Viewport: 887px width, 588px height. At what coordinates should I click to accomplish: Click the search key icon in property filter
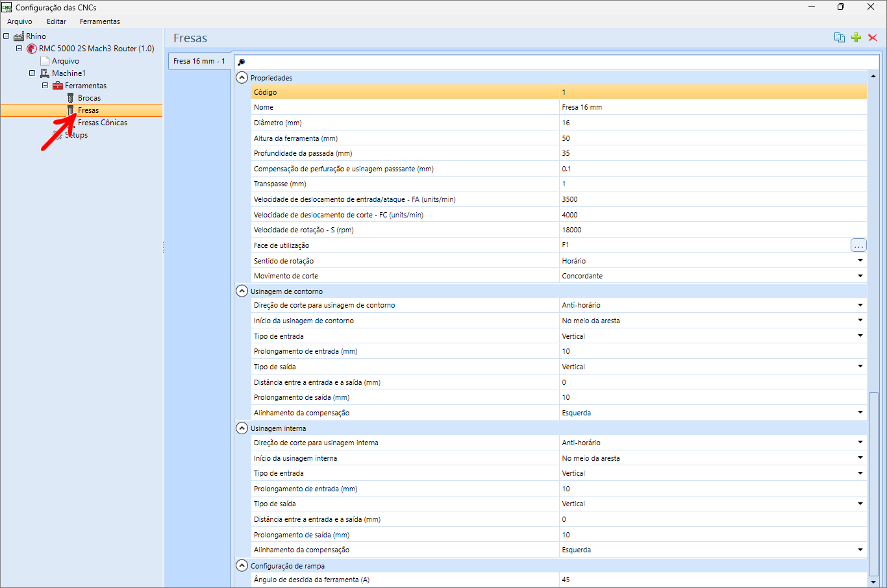click(241, 62)
